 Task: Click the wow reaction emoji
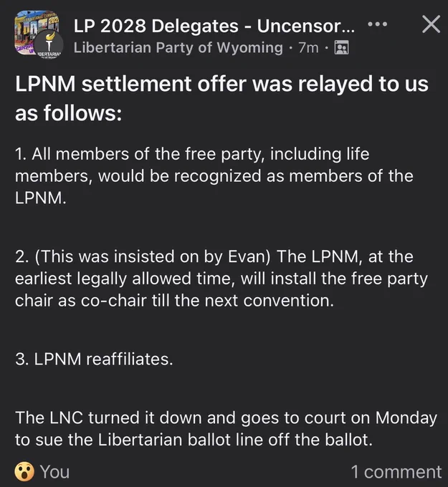pyautogui.click(x=24, y=471)
